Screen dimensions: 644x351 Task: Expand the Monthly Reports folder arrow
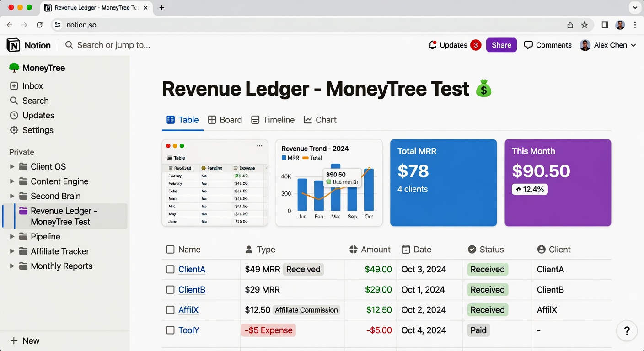tap(12, 266)
